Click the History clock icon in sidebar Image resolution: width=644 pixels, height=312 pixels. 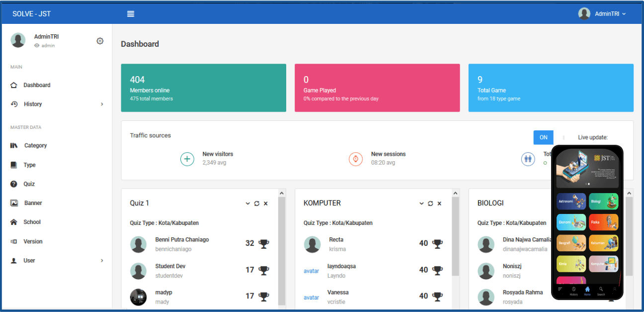coord(14,104)
